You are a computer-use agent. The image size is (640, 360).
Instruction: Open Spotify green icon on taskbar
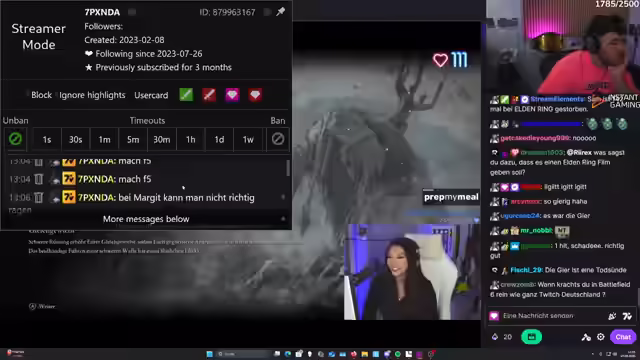coord(398,354)
